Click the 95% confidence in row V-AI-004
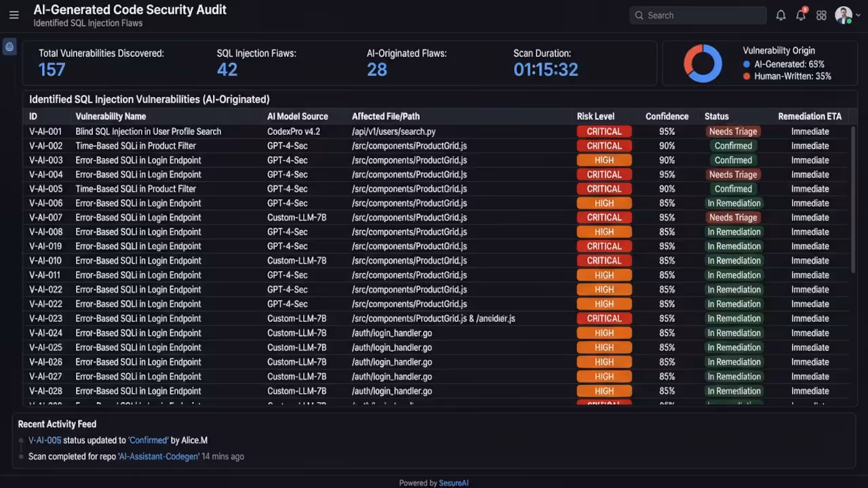 click(667, 175)
